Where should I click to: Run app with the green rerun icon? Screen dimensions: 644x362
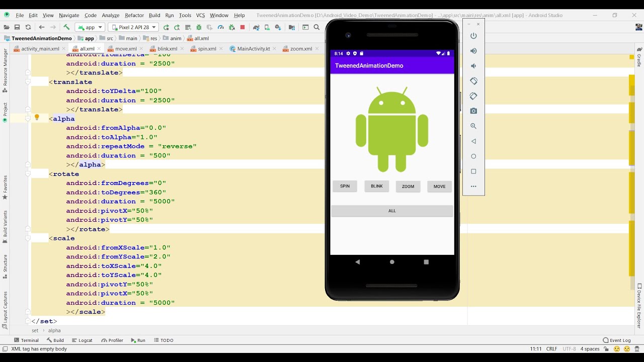pos(166,27)
